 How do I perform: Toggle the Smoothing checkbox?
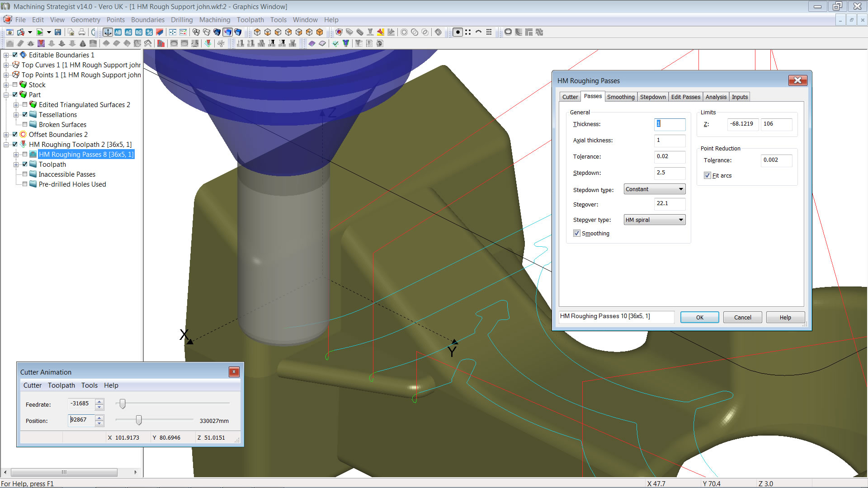click(x=577, y=234)
